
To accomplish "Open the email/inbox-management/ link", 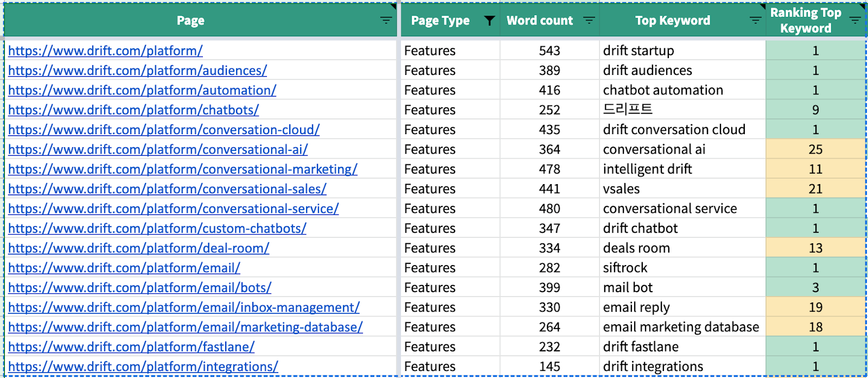I will [184, 307].
